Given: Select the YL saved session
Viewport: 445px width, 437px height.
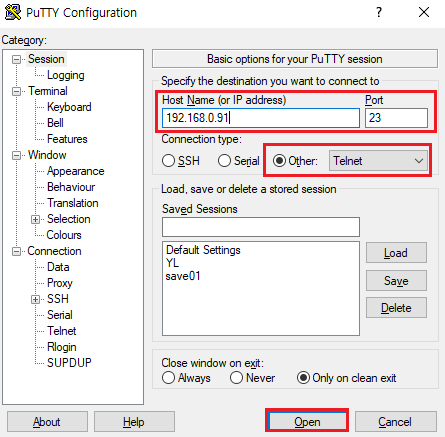Looking at the screenshot, I should pyautogui.click(x=172, y=263).
